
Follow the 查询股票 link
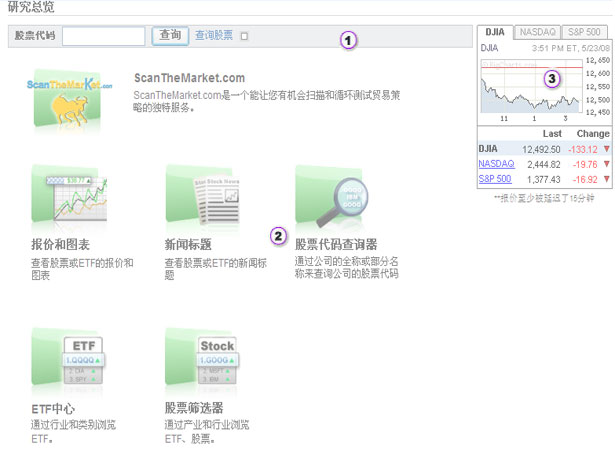(x=214, y=35)
